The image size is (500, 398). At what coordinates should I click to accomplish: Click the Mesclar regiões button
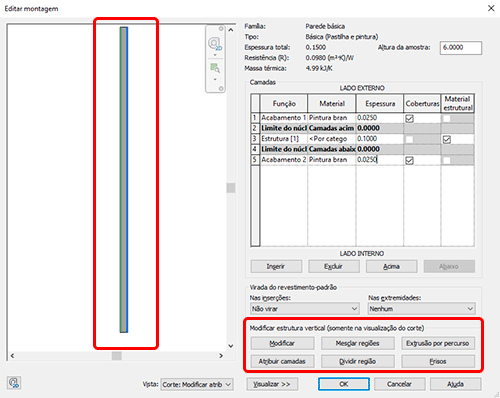click(x=358, y=343)
